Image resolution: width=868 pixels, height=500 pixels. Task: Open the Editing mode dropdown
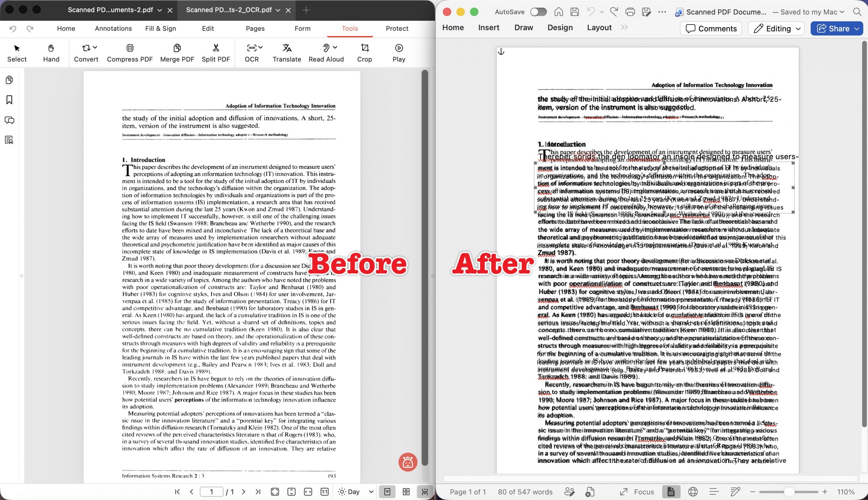pos(776,28)
